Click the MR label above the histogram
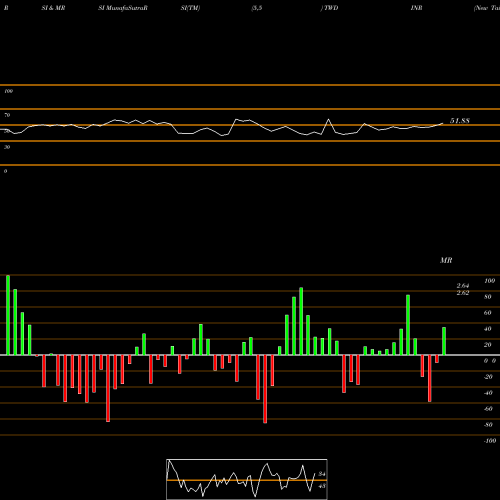The image size is (500, 500). point(446,260)
